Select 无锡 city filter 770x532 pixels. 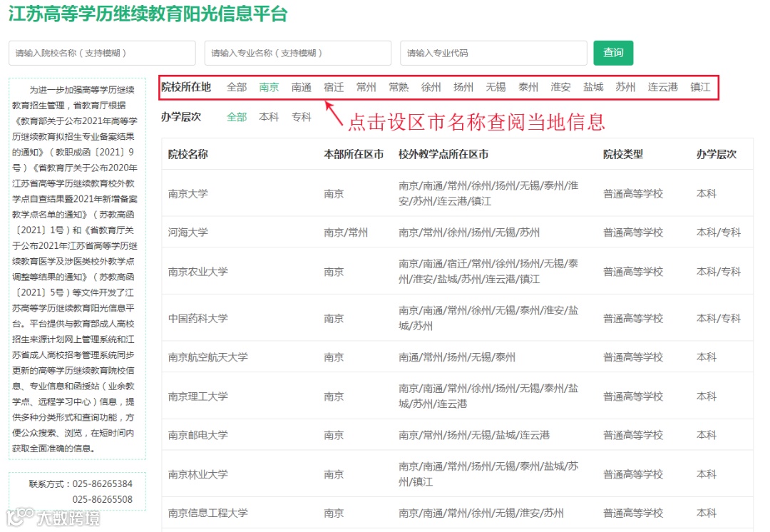(496, 88)
